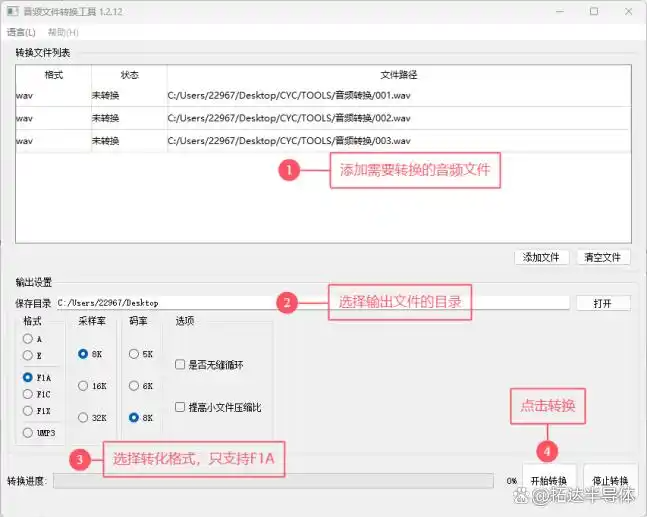Screen dimensions: 647x517
Task: Click the 文件路径 column header
Action: point(398,75)
